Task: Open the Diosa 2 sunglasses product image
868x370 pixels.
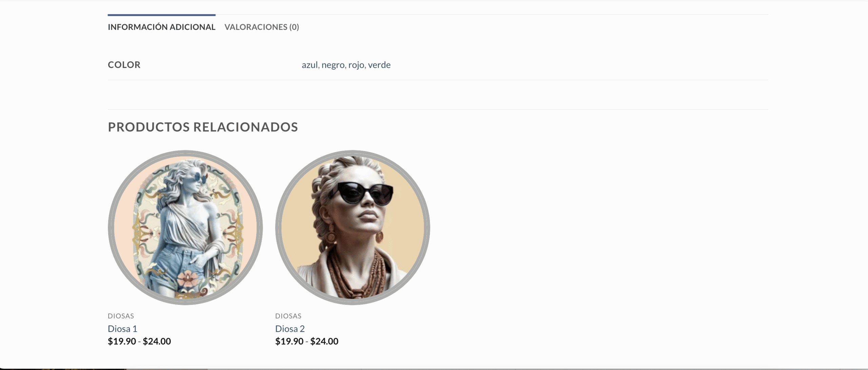Action: point(353,227)
